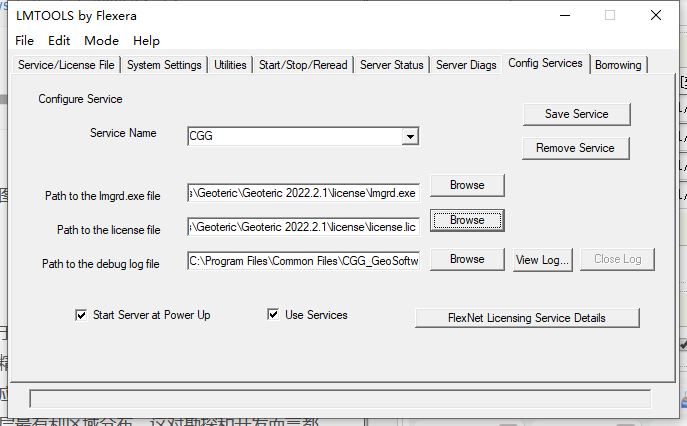687x426 pixels.
Task: Switch to System Settings tab
Action: 164,65
